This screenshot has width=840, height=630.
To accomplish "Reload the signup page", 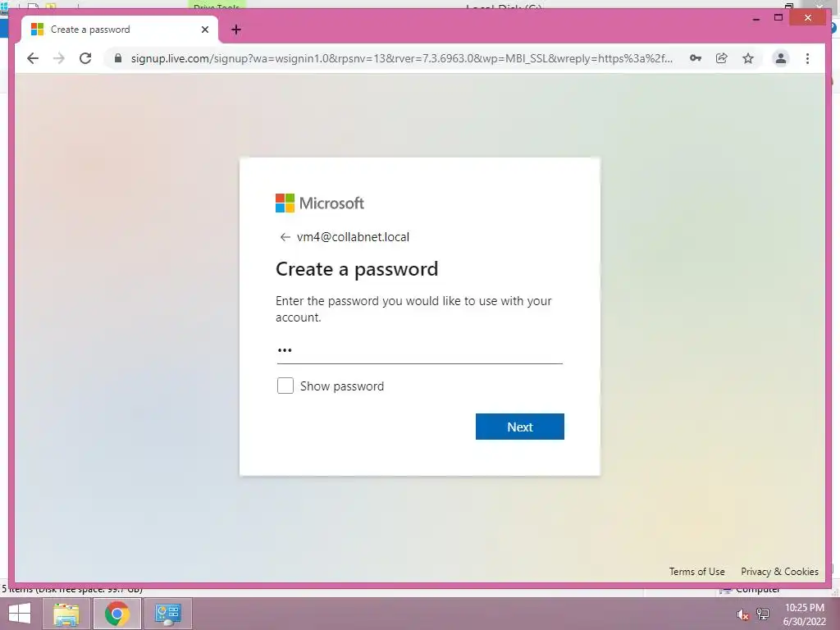I will click(85, 58).
